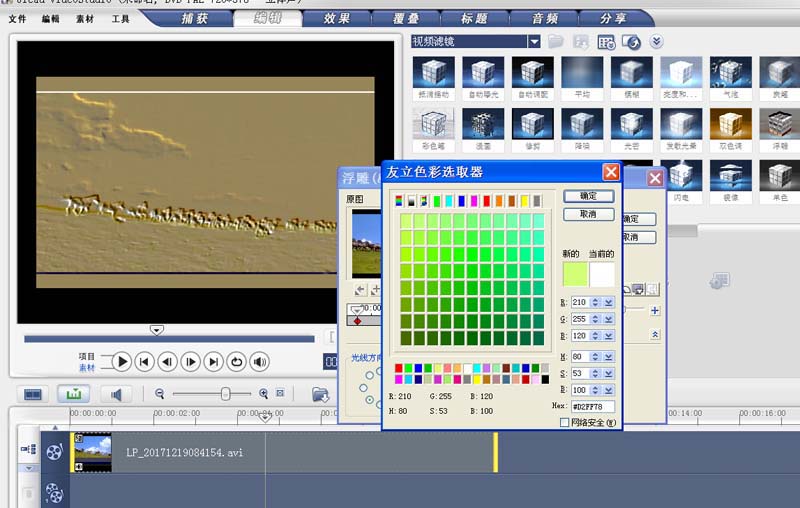The image size is (800, 508).
Task: Click the jump to next frame button
Action: pyautogui.click(x=190, y=362)
